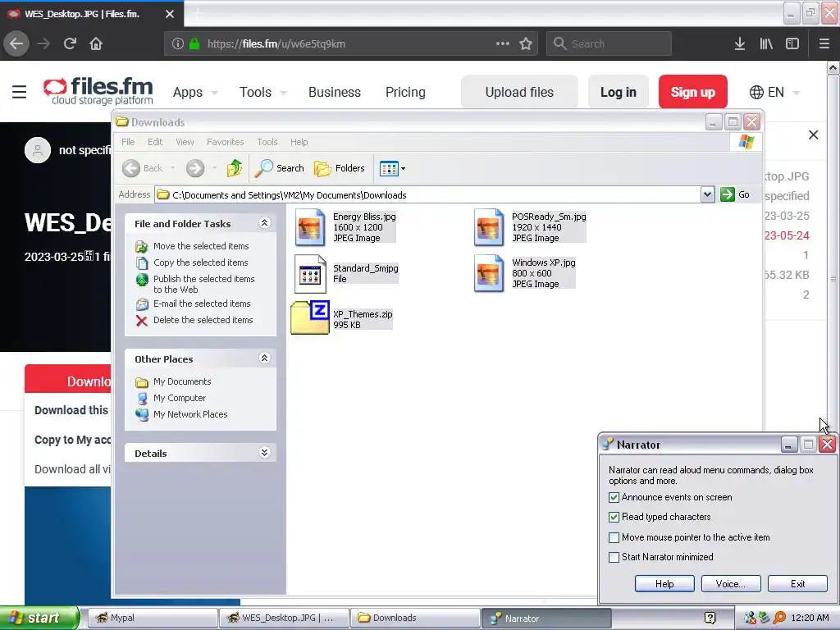Open My Computer in Other Places
Viewport: 840px width, 630px height.
click(180, 398)
